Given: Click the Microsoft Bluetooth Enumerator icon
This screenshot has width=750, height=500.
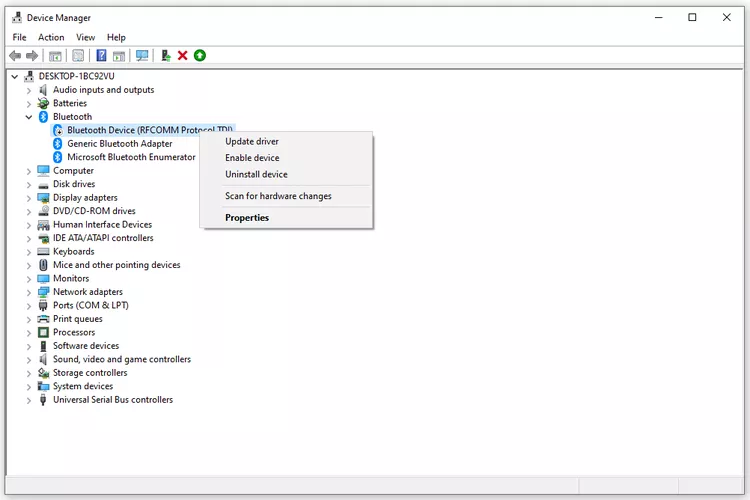Looking at the screenshot, I should 57,157.
